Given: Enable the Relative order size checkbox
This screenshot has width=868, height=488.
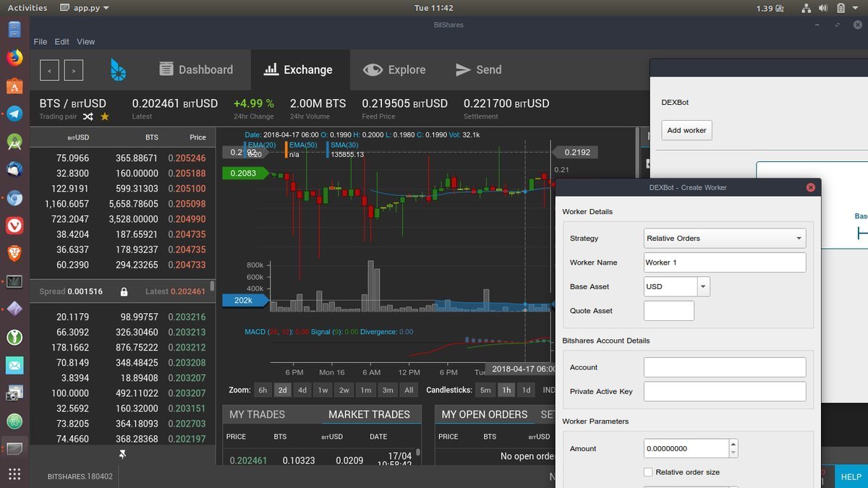Looking at the screenshot, I should pyautogui.click(x=648, y=472).
